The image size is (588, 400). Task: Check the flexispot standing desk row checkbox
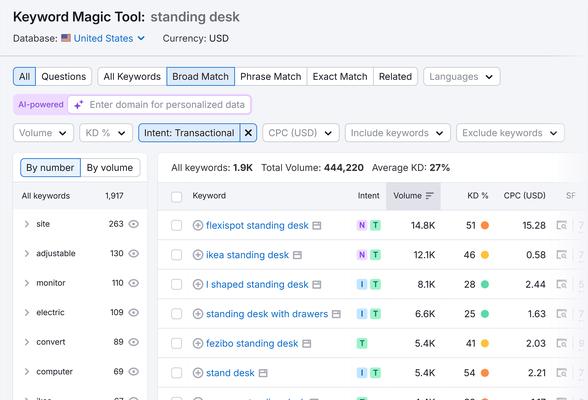click(x=176, y=225)
